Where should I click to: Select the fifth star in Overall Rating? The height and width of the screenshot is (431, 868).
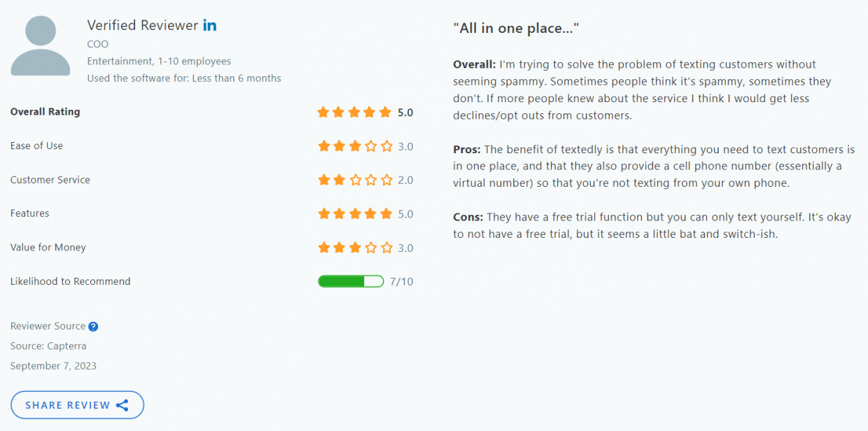[386, 111]
